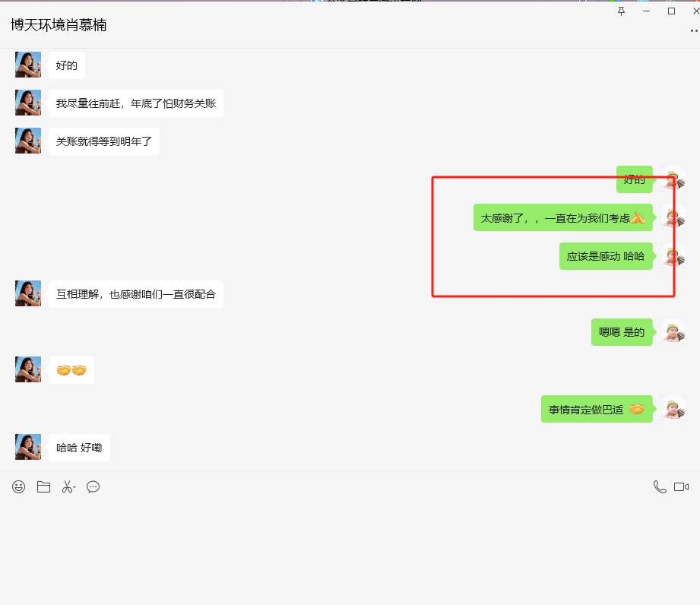Start a screenshot with the scissors icon
This screenshot has height=605, width=700.
click(x=67, y=487)
